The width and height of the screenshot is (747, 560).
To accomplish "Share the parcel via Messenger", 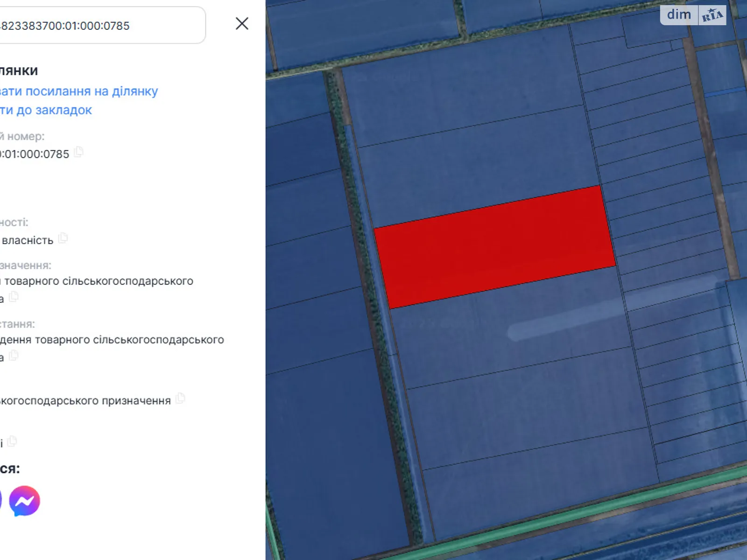I will coord(24,501).
